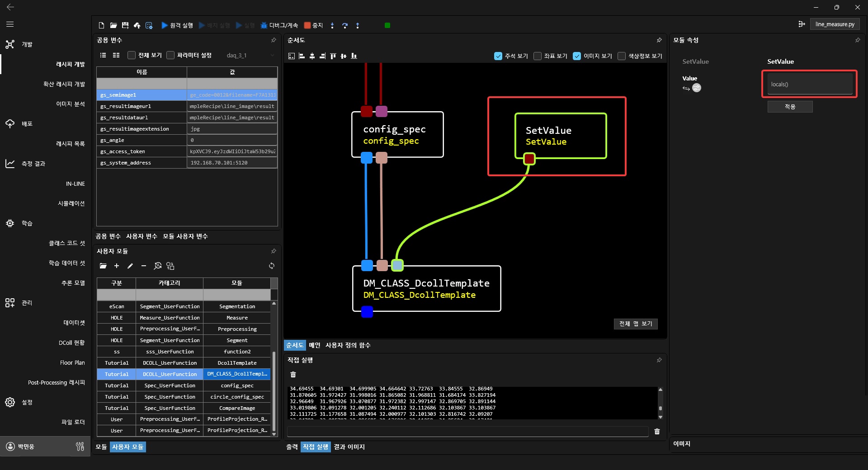Click the 전체 맵 보기 button

tap(635, 324)
